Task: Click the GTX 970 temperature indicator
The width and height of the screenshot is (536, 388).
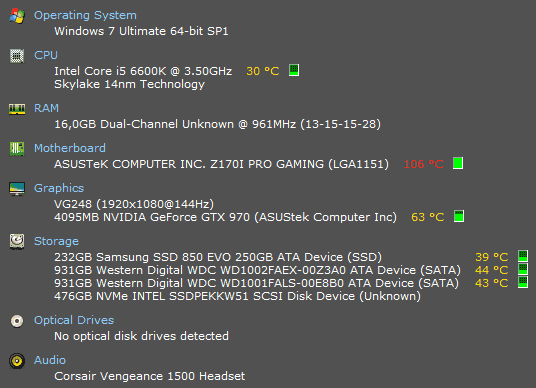Action: coord(459,216)
